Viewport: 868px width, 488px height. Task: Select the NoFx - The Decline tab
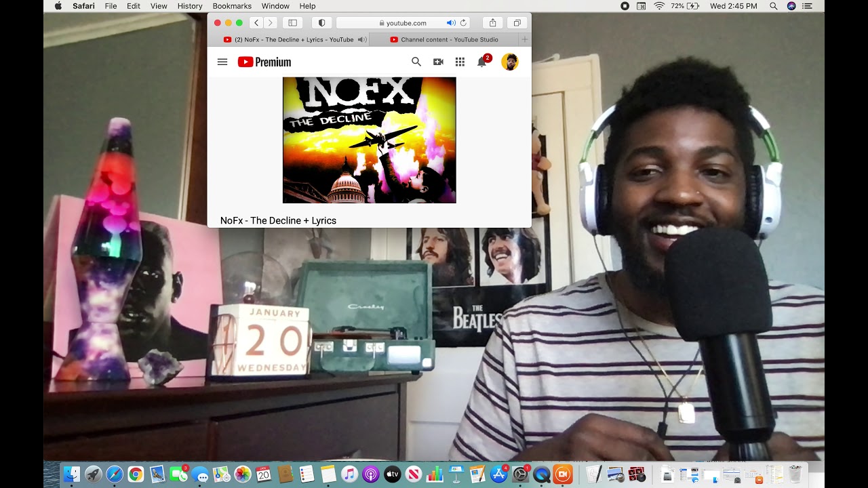pyautogui.click(x=289, y=39)
